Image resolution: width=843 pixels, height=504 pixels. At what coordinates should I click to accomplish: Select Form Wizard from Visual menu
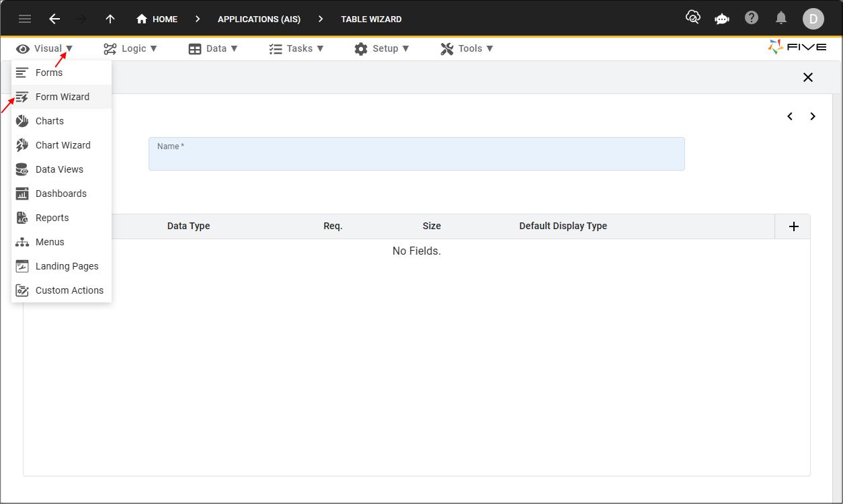coord(62,97)
